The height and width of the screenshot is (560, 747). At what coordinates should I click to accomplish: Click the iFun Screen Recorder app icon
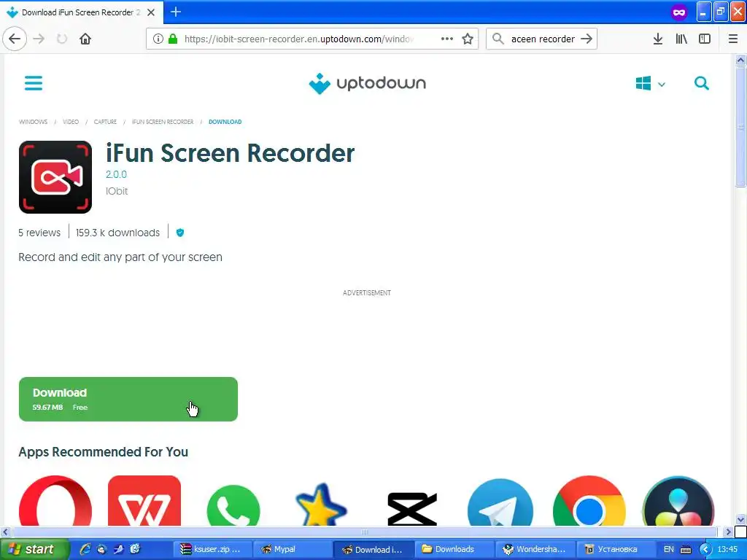click(x=55, y=177)
